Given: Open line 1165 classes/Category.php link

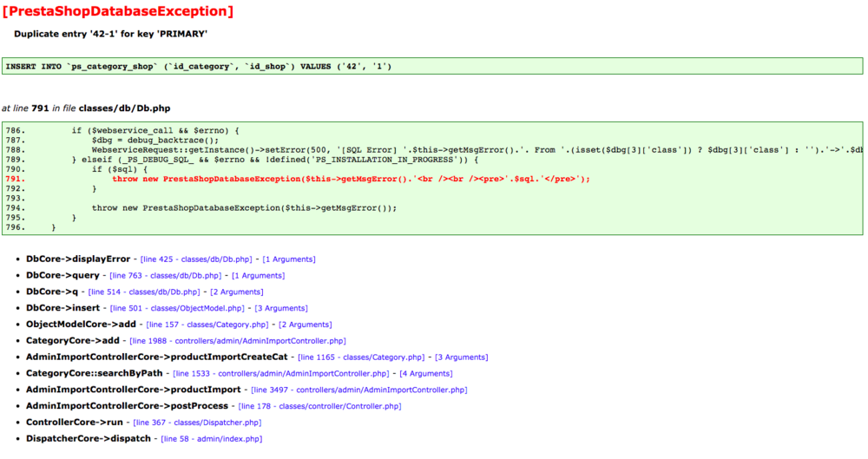Looking at the screenshot, I should pyautogui.click(x=361, y=357).
